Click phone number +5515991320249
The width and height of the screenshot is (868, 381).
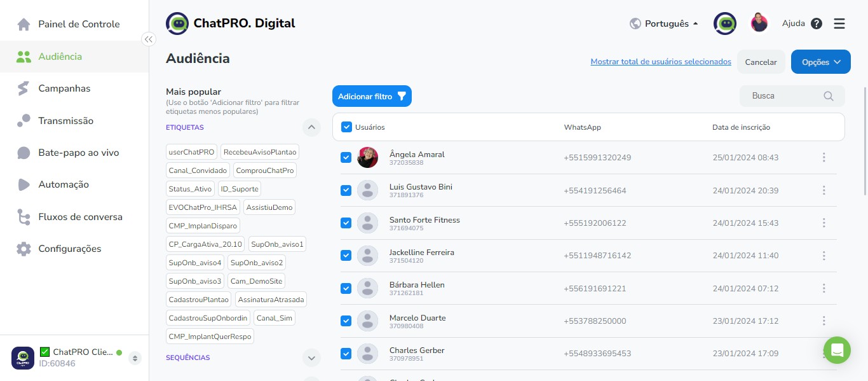click(597, 157)
